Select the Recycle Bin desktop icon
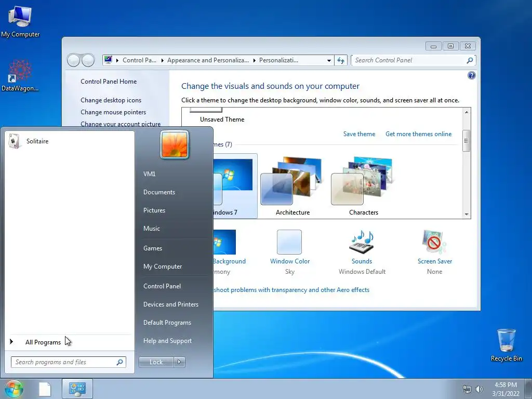This screenshot has width=532, height=399. click(x=506, y=345)
